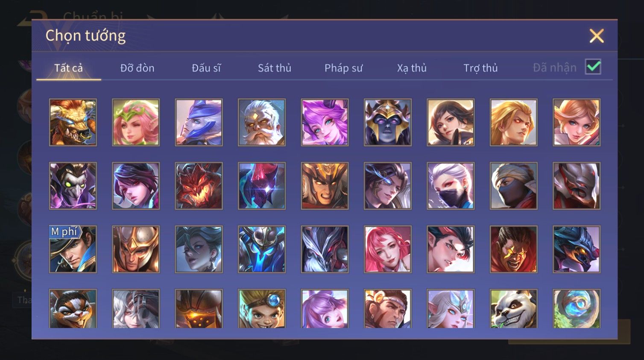Open the 'Đấu sĩ' tab
644x360 pixels.
[206, 68]
